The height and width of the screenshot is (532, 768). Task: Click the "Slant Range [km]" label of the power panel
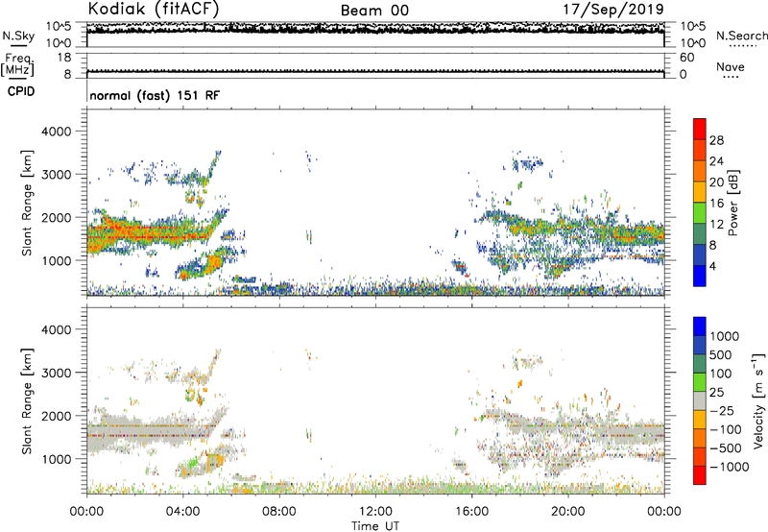(27, 203)
